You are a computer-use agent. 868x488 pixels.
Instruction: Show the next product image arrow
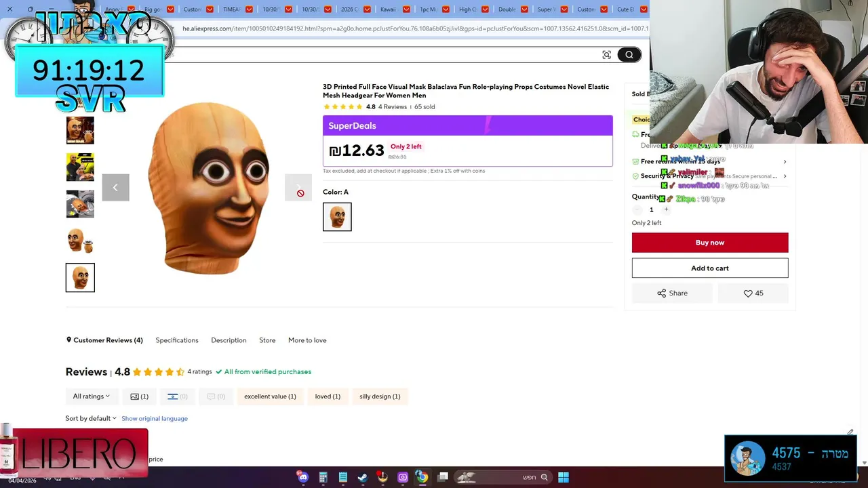click(298, 188)
